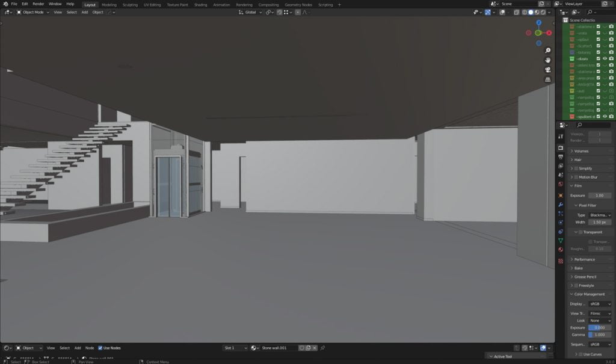Click the Node menu in shader editor
Viewport: 616px width, 364px height.
point(90,348)
